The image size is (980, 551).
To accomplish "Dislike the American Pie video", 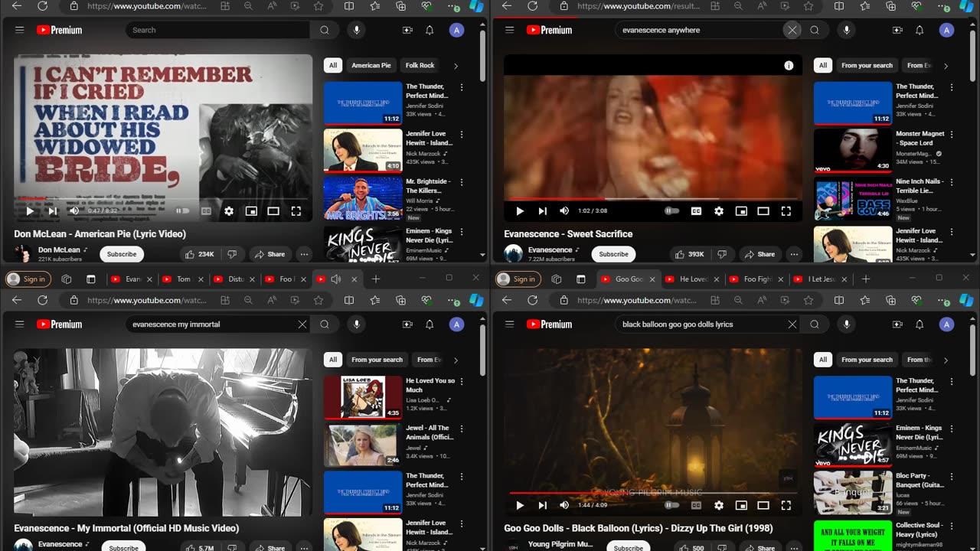I will pos(232,254).
